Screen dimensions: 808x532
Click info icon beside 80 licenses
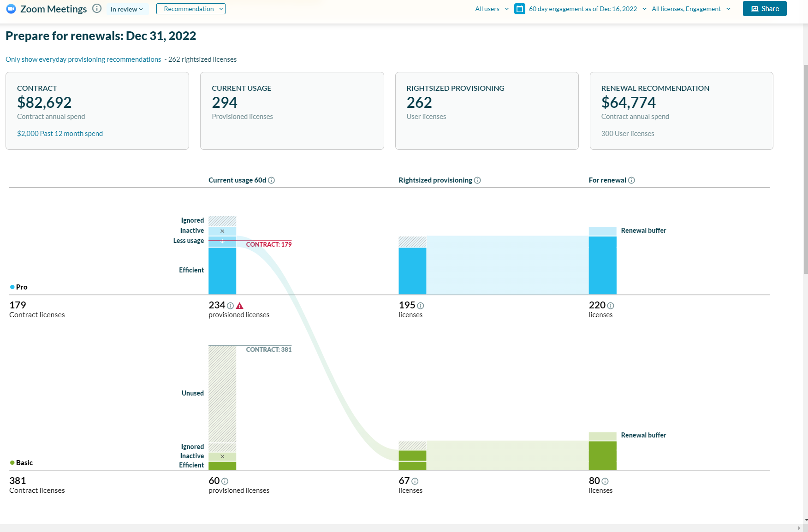pos(605,481)
